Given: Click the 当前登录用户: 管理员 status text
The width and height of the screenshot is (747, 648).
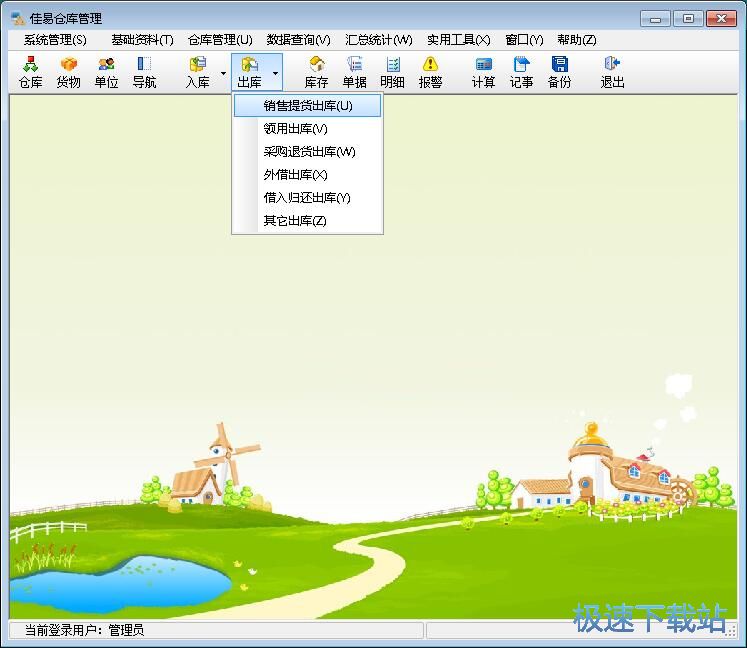Looking at the screenshot, I should (x=84, y=630).
